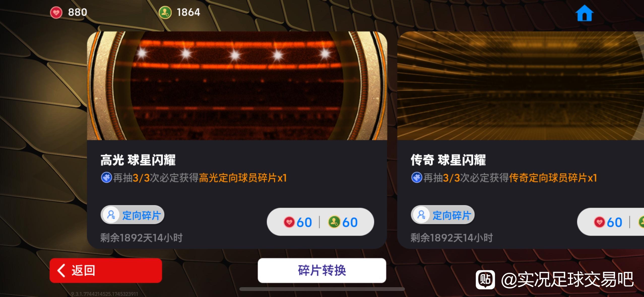Draw with 60 hearts on the 高光 card
This screenshot has height=297, width=644.
pos(298,222)
